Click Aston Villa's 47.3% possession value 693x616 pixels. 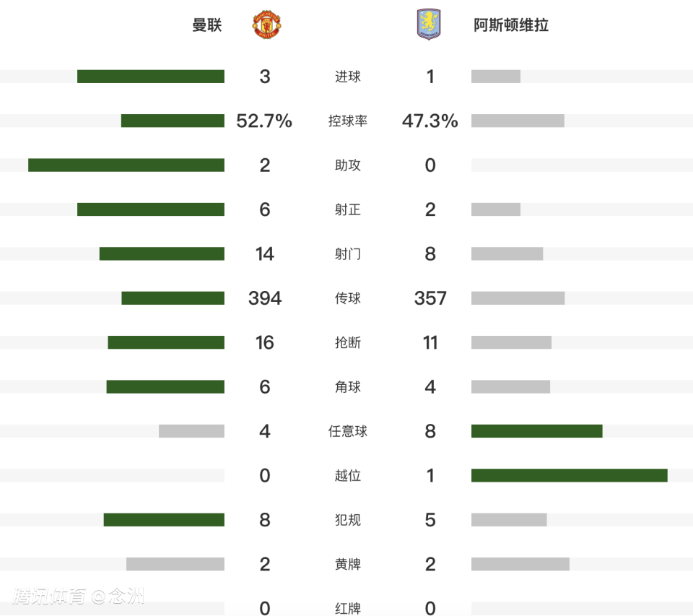[x=430, y=121]
